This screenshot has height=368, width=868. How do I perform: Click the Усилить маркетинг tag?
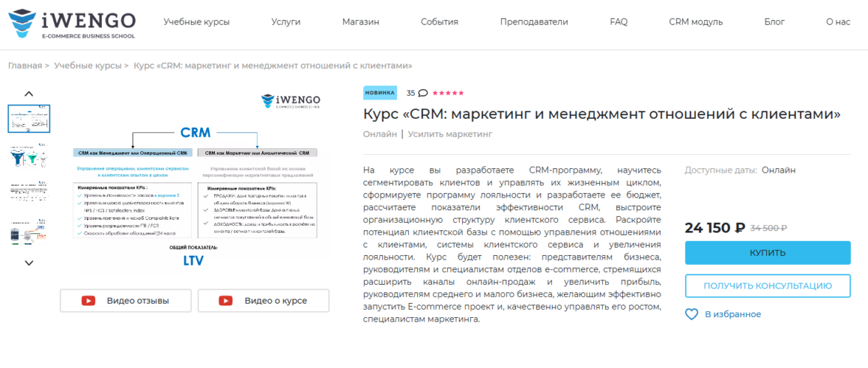pyautogui.click(x=450, y=134)
